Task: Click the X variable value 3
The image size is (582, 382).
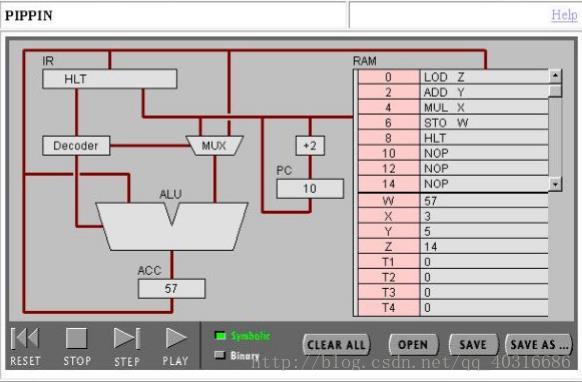Action: coord(484,216)
